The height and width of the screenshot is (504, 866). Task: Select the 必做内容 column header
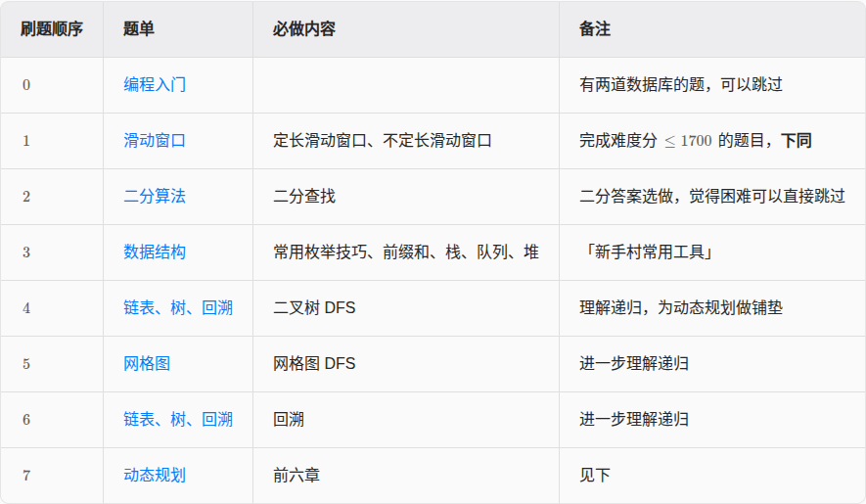point(304,29)
